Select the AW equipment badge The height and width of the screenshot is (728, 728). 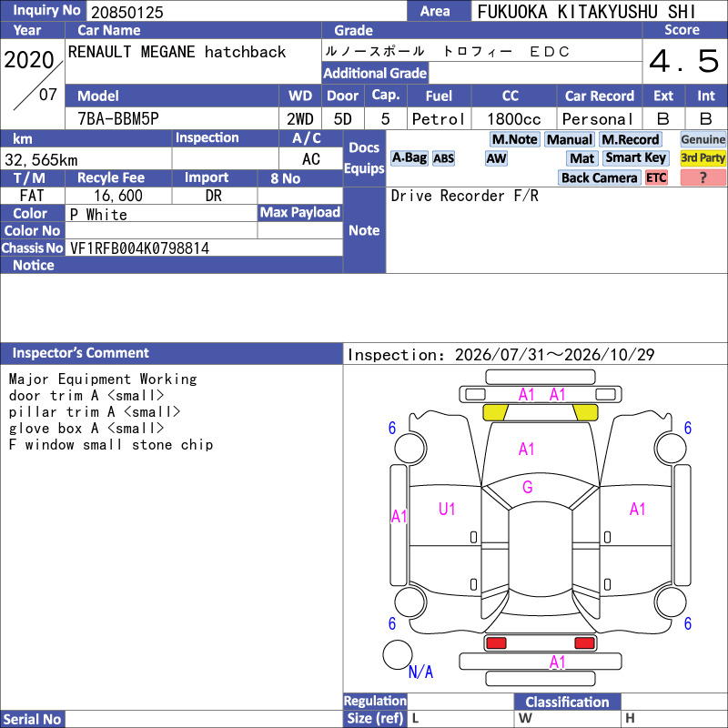point(496,158)
